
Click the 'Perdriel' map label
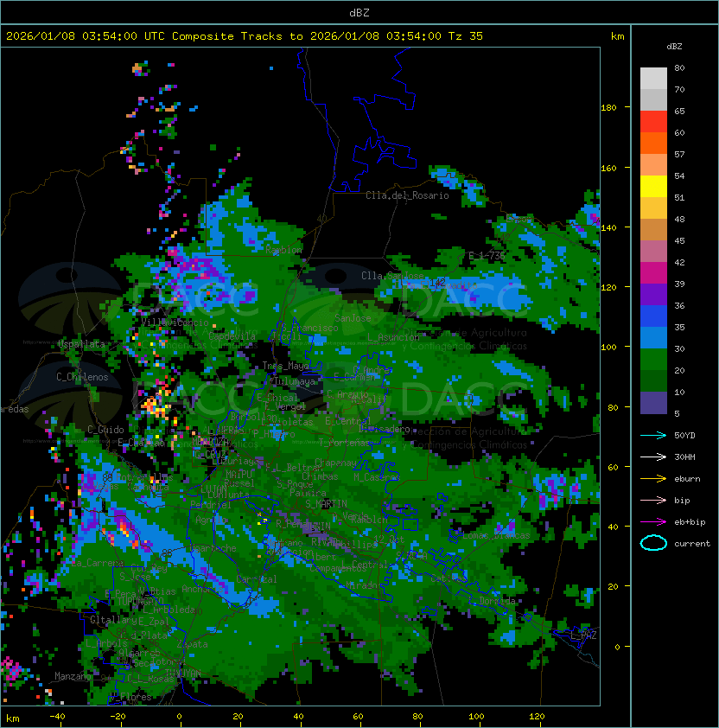tap(210, 504)
